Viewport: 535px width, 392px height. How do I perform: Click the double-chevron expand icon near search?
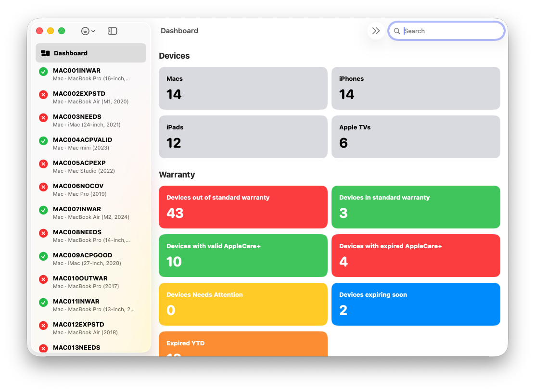point(376,30)
